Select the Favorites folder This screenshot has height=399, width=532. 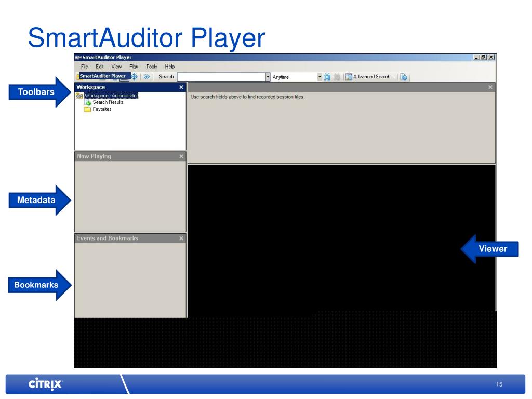point(102,109)
